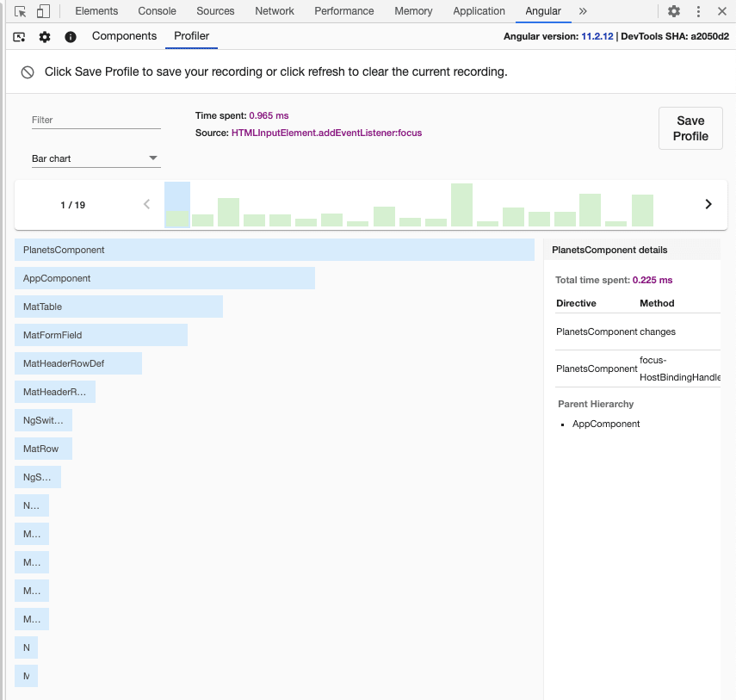The width and height of the screenshot is (736, 700).
Task: Switch to the Components view
Action: (x=124, y=36)
